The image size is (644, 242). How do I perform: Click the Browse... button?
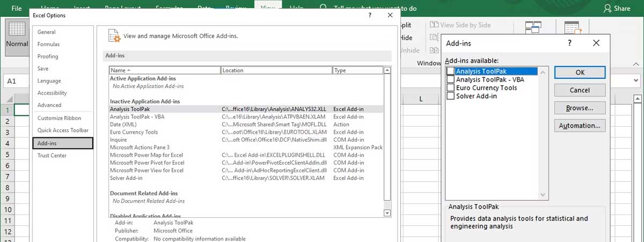(580, 108)
